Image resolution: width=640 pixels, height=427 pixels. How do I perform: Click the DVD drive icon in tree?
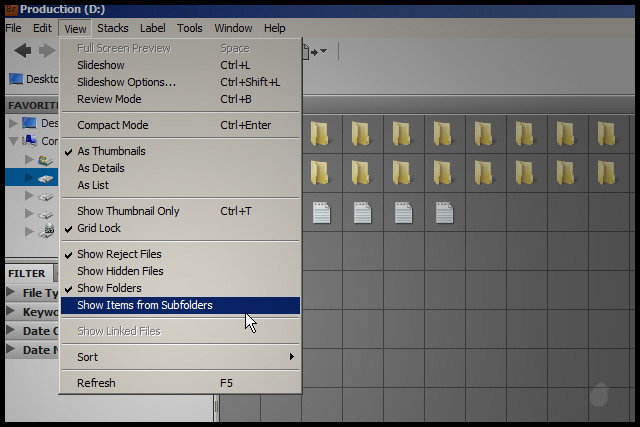(45, 231)
